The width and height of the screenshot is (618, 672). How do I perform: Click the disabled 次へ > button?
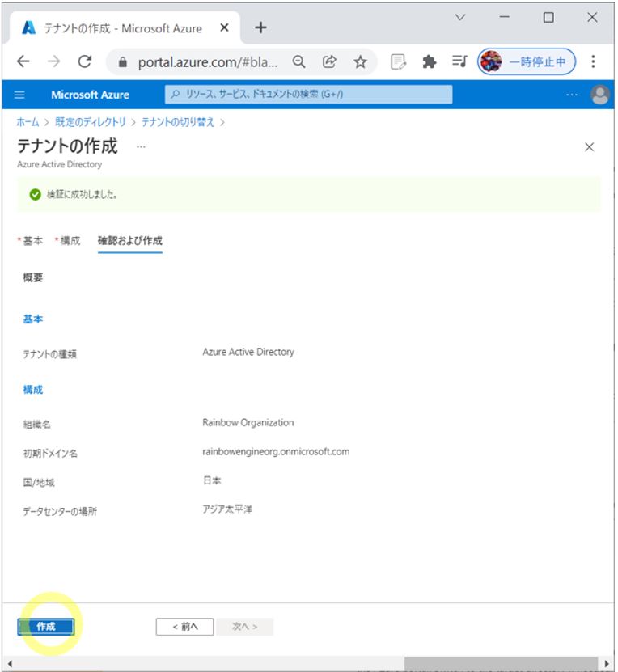coord(244,627)
